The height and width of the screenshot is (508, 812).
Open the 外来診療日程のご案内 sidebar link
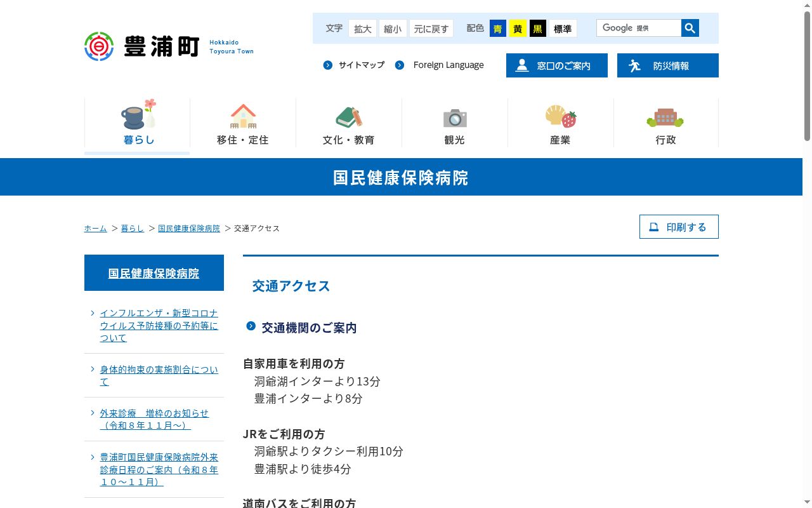pos(159,469)
